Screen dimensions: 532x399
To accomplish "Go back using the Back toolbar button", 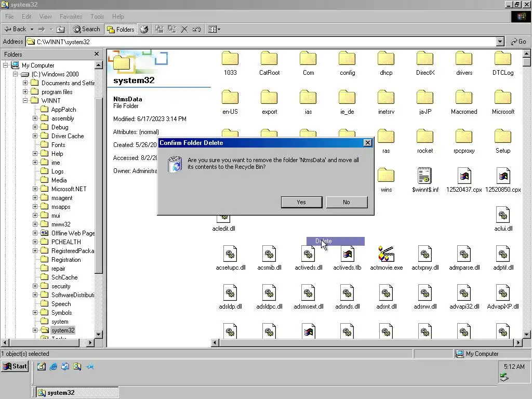I will (x=15, y=29).
